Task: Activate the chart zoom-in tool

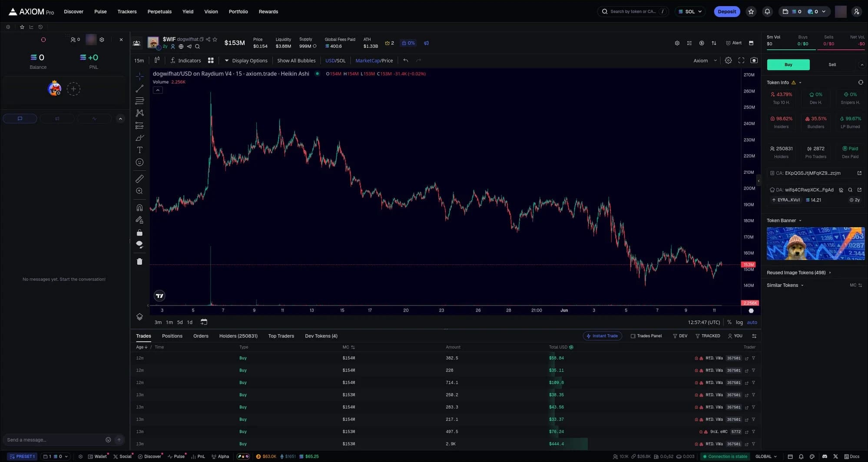Action: (139, 191)
